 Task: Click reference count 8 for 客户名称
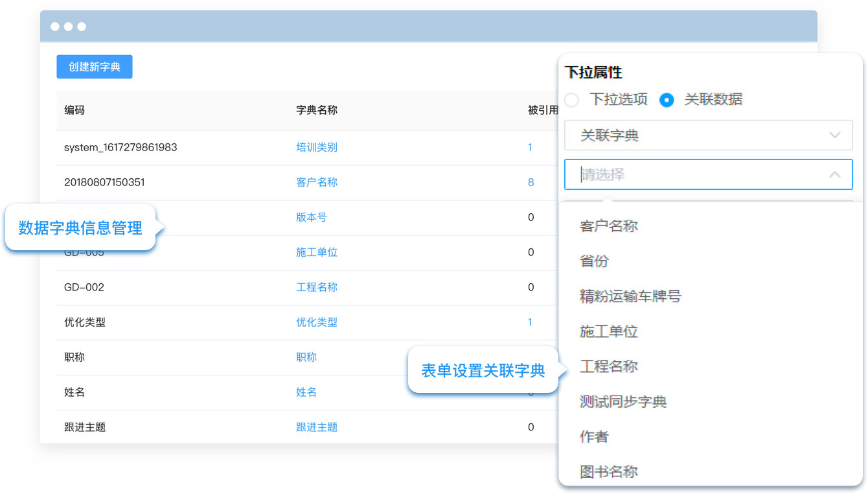tap(531, 182)
